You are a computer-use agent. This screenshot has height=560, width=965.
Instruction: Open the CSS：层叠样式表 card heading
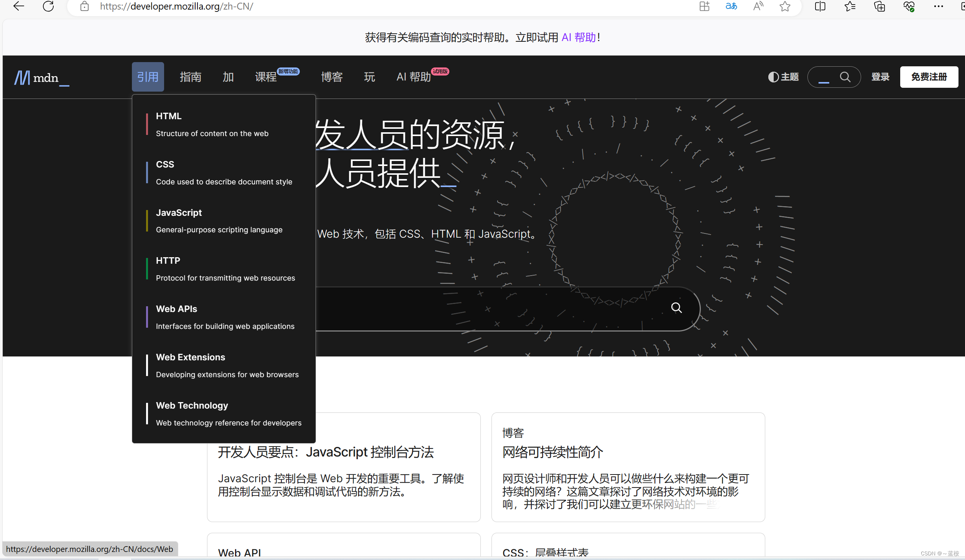pos(545,553)
